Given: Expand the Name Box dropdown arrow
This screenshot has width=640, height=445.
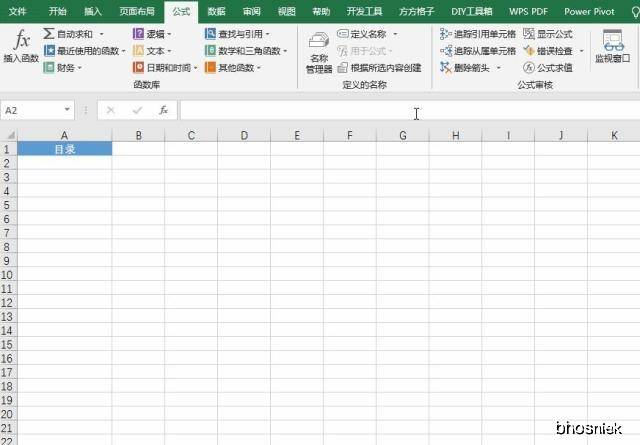Looking at the screenshot, I should coord(67,110).
